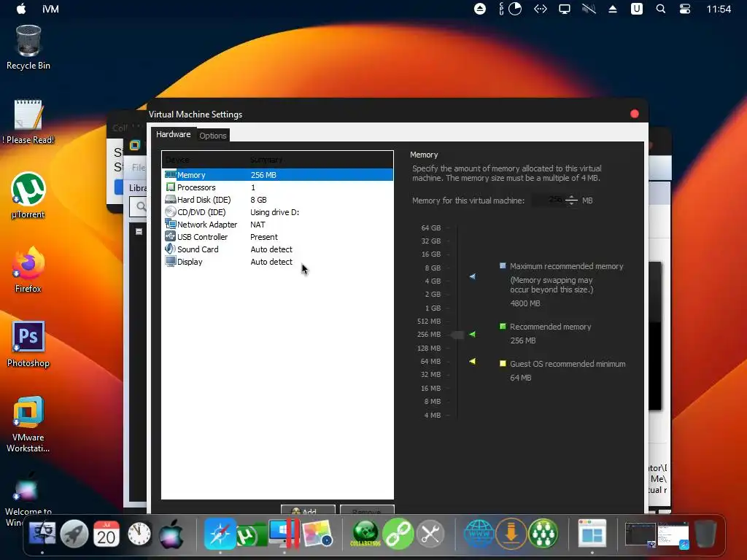This screenshot has width=747, height=560.
Task: Select the Hard Disk (IDE) device
Action: [278, 200]
